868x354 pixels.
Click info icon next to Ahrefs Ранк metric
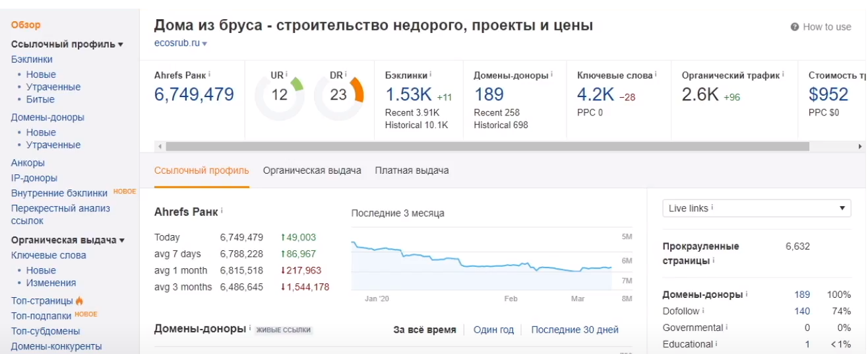[210, 74]
